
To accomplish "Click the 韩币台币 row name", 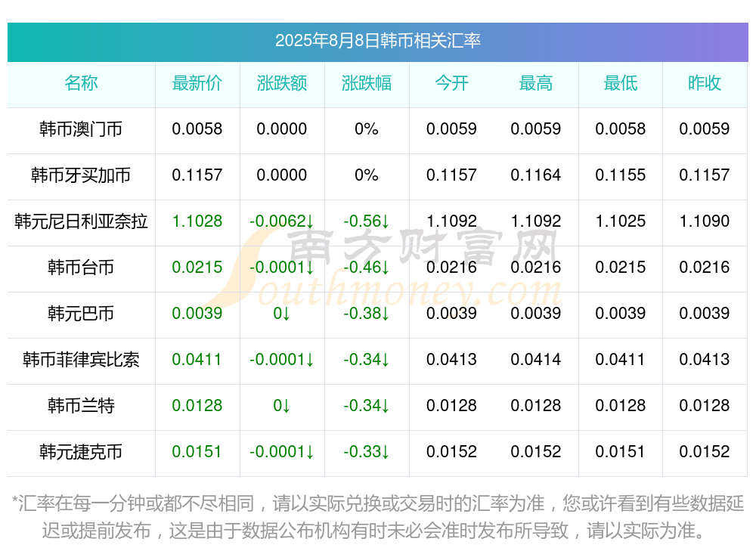I will click(x=81, y=267).
